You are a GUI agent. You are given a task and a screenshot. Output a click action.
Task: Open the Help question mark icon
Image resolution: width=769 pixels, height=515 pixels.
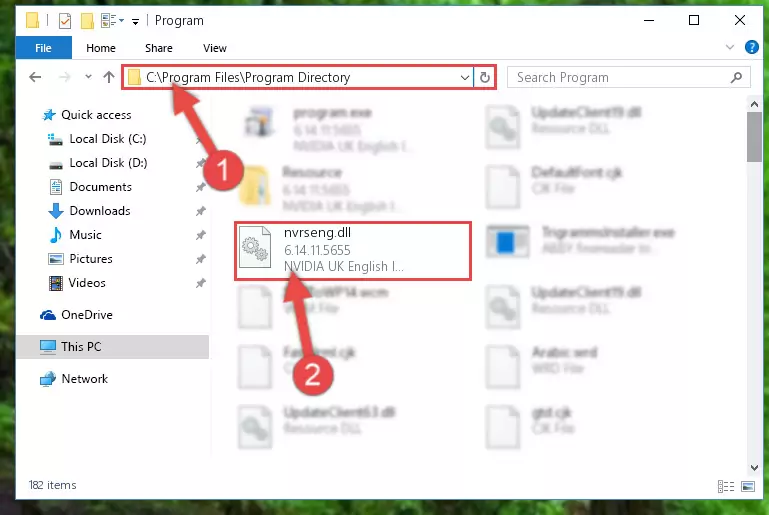tap(751, 48)
